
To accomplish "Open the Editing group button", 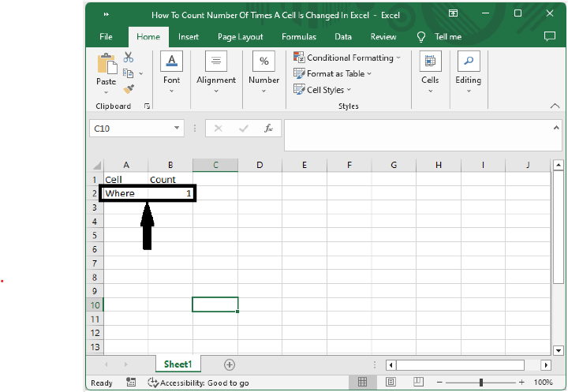I will tap(469, 73).
